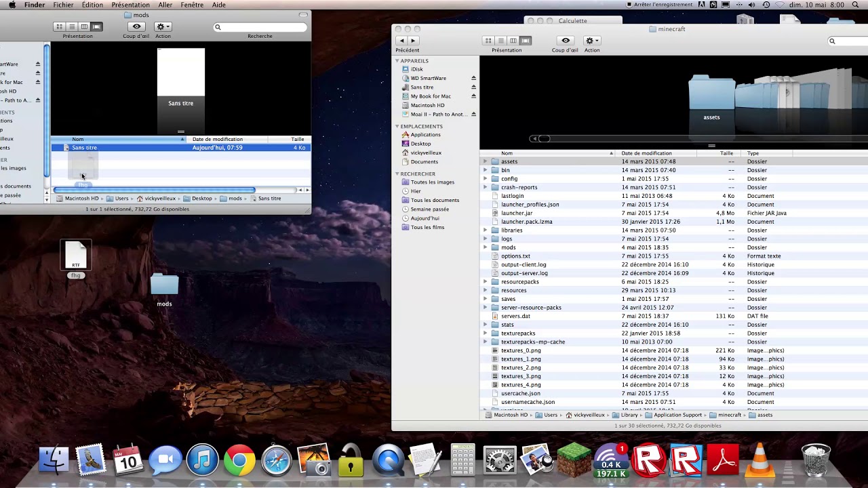
Task: Open the Trash in the Dock
Action: [816, 460]
